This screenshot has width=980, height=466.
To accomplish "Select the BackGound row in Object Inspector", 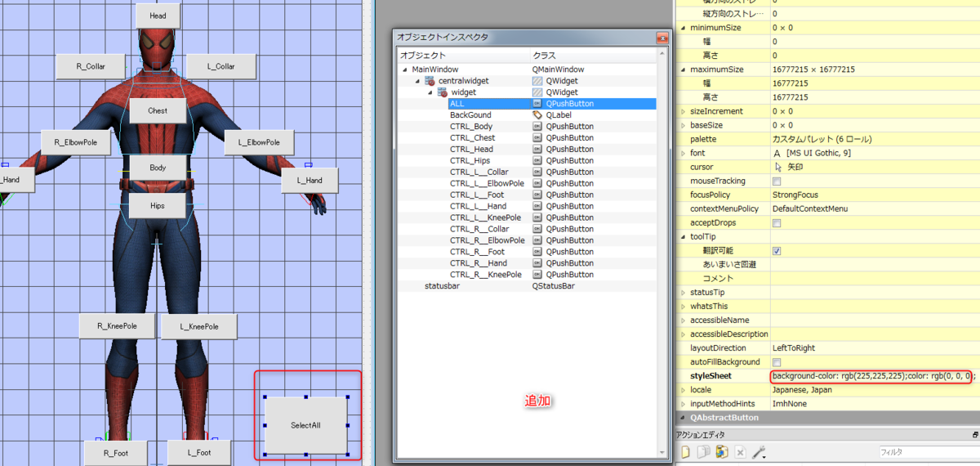I will tap(527, 115).
